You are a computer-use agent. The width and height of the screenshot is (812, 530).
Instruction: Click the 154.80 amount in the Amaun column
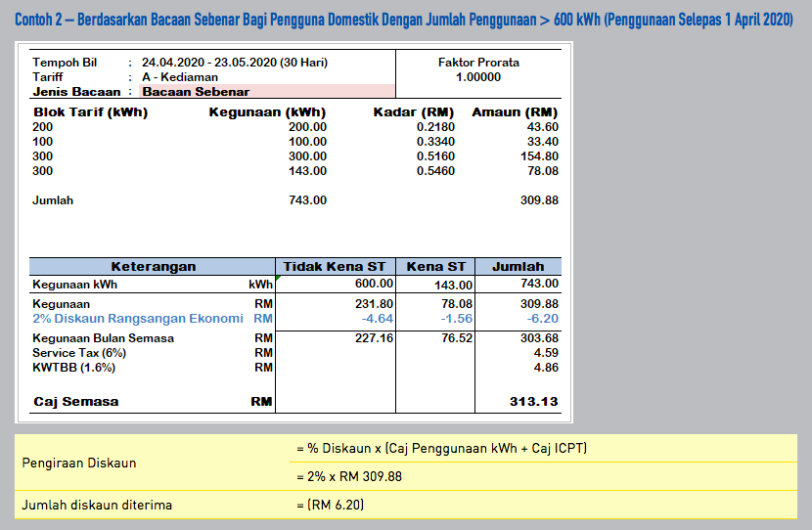[x=539, y=156]
